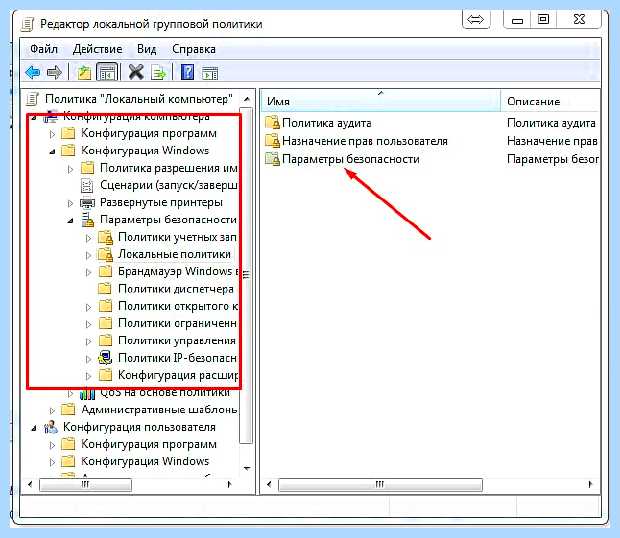Click the Forward arrow toolbar icon
620x538 pixels.
54,73
